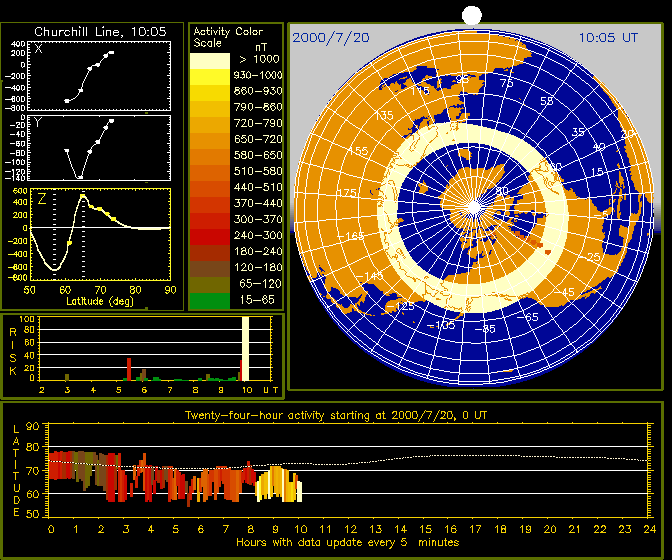Pick the 240-300 nT red swatch
The image size is (672, 560).
coord(209,235)
